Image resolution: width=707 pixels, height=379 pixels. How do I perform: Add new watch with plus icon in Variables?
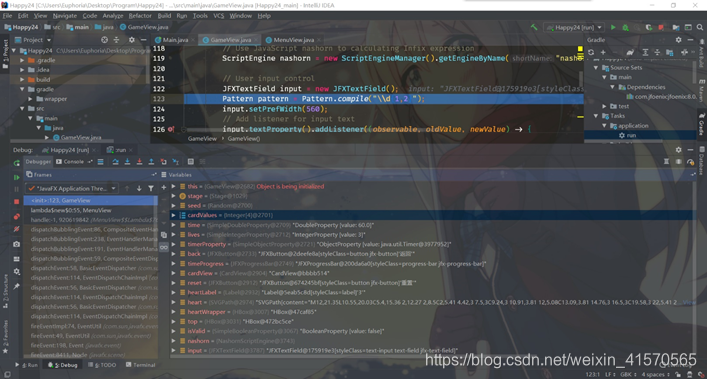click(x=163, y=187)
